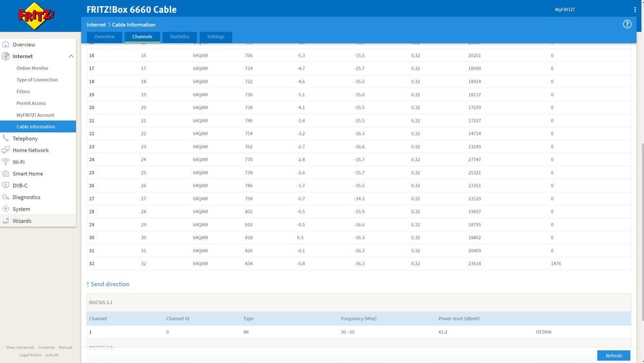
Task: Click 30 - 65 frequency value
Action: [347, 332]
